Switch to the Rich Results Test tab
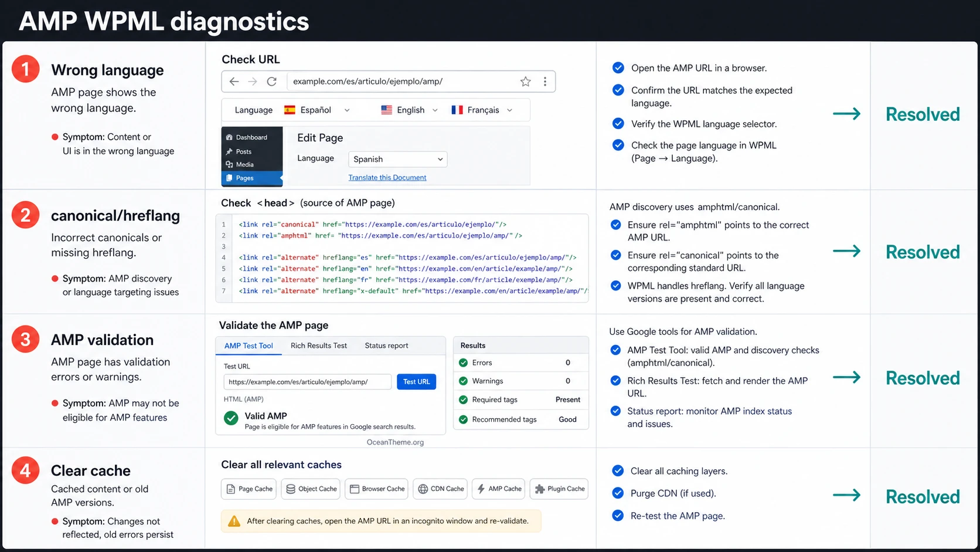980x552 pixels. [x=319, y=346]
